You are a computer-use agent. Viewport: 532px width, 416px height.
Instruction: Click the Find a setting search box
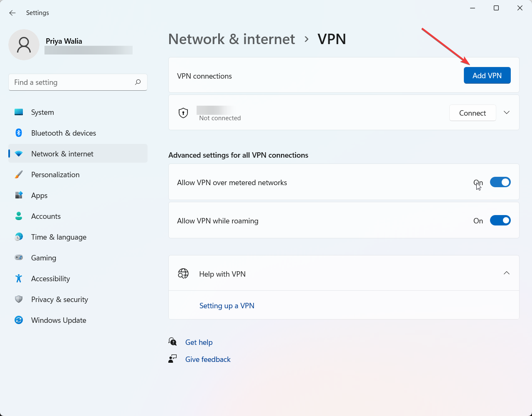(x=78, y=82)
